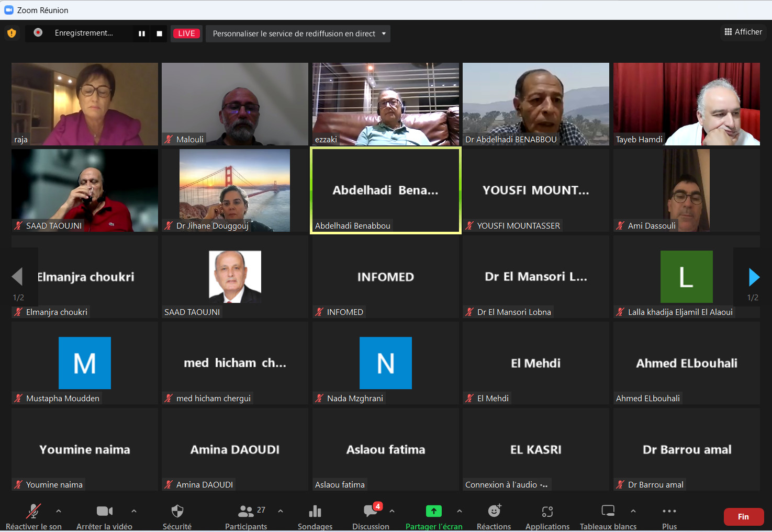The width and height of the screenshot is (772, 532).
Task: Open the Participants panel
Action: point(246,512)
